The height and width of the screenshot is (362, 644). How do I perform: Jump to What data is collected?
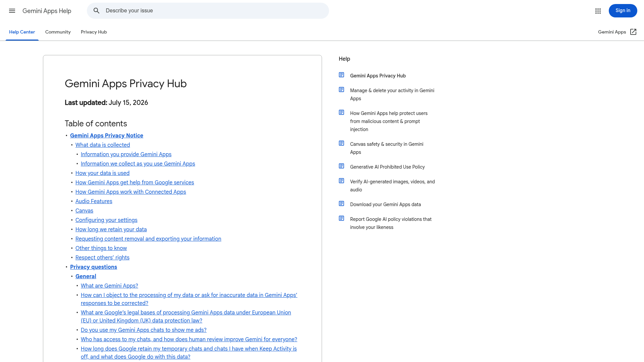pos(103,145)
